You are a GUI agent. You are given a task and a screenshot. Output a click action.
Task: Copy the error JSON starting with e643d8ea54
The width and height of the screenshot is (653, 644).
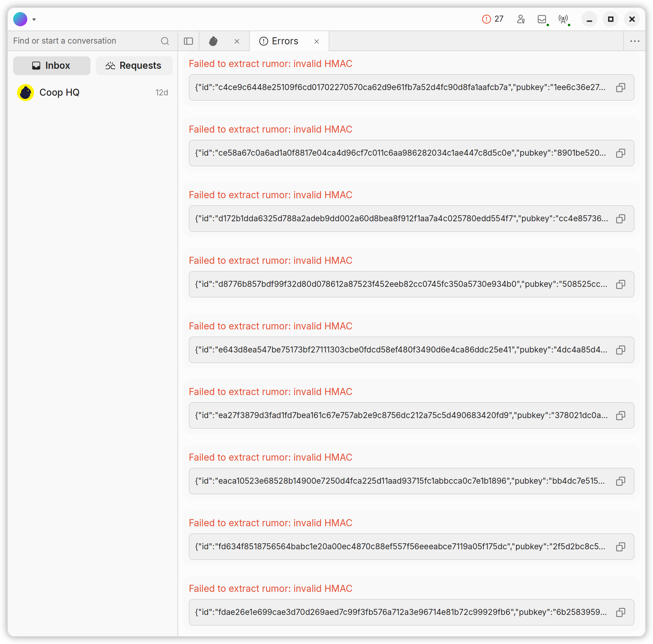(620, 350)
